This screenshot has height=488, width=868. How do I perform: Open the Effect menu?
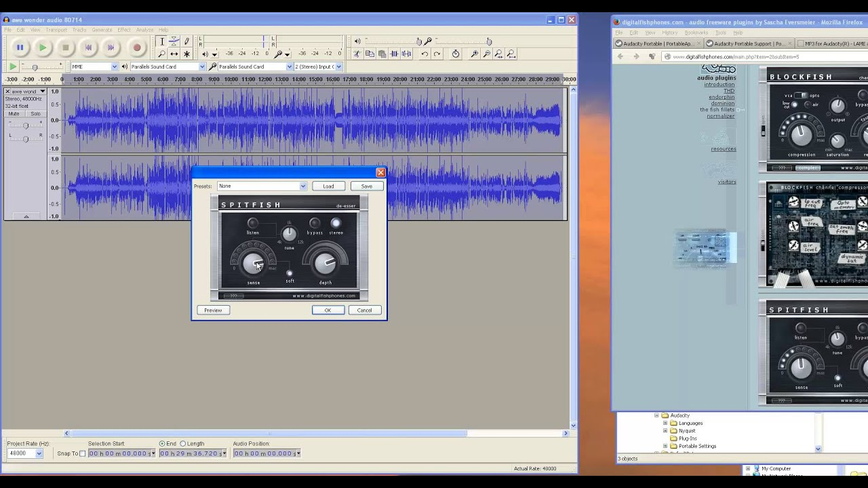point(123,29)
